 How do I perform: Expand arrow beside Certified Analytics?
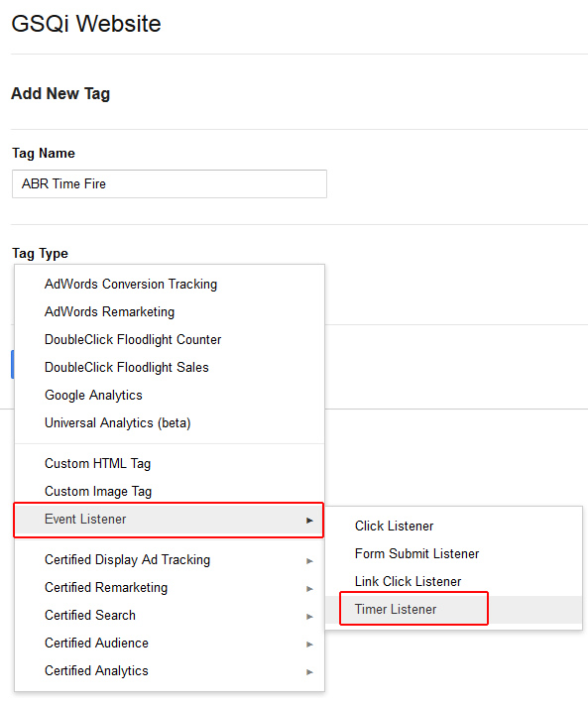coord(309,672)
